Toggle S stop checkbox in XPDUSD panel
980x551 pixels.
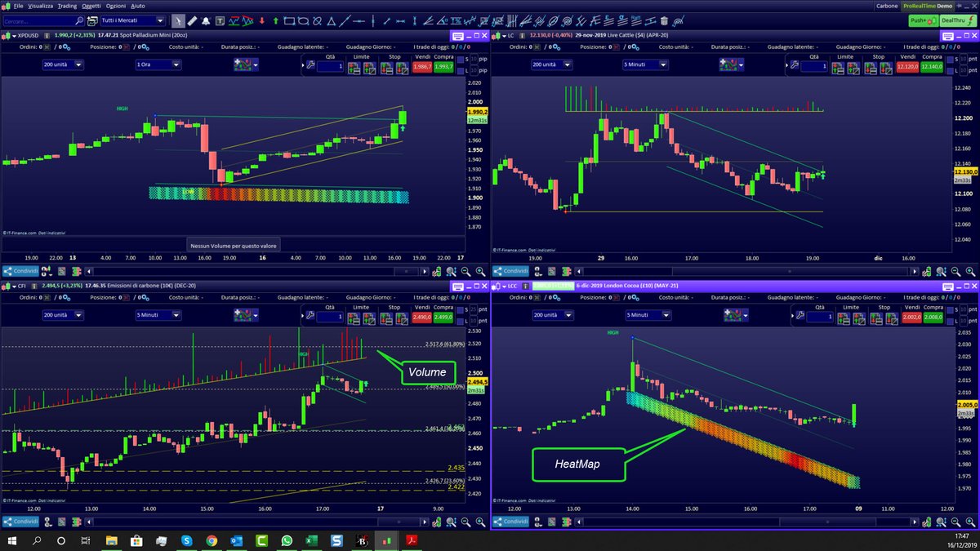(x=461, y=60)
